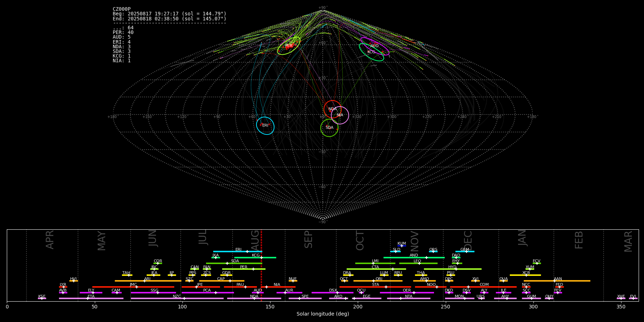Click the orange ARI shower bar
The image size is (644, 322).
coord(148,281)
